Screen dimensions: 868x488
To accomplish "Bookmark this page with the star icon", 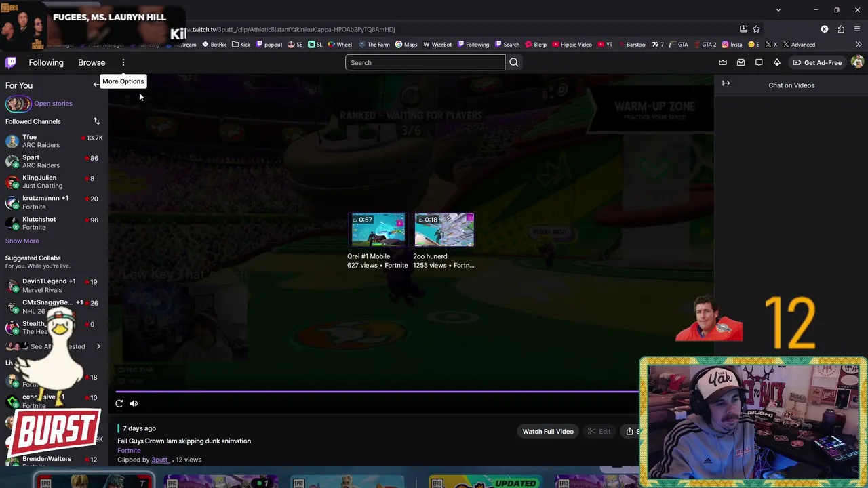I will click(x=756, y=29).
